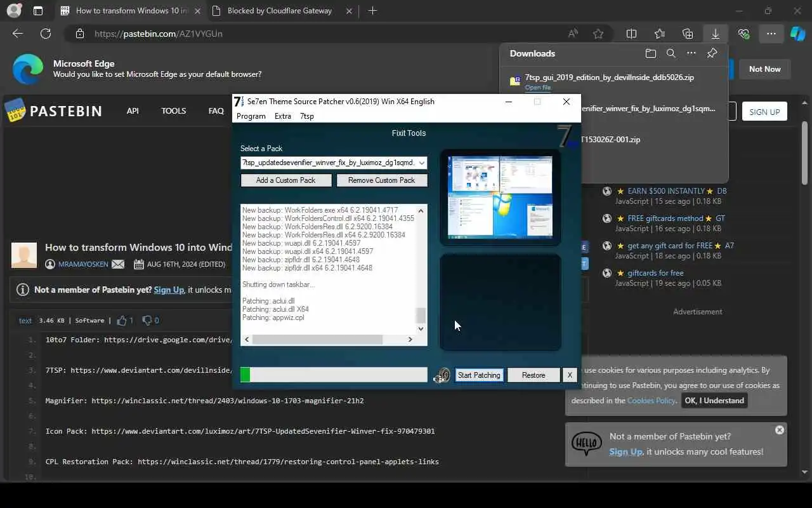This screenshot has width=812, height=508.
Task: Pin the Downloads panel
Action: (x=712, y=53)
